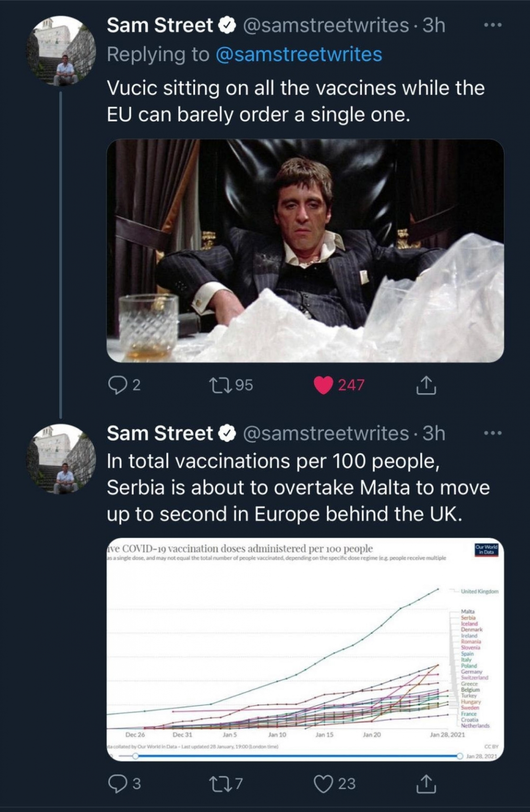Open Sam Street's name on second tweet
This screenshot has width=530, height=812.
click(160, 433)
